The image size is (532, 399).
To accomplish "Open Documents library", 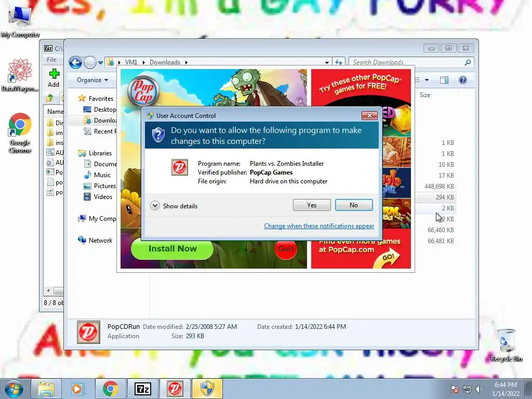I will [x=105, y=164].
